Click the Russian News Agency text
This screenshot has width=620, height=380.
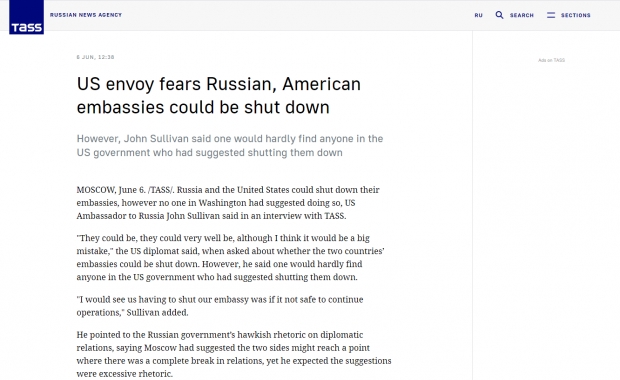pyautogui.click(x=86, y=15)
